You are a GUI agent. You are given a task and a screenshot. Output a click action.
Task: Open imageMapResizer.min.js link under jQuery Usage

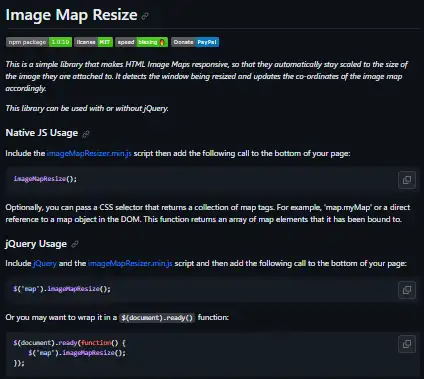point(130,263)
